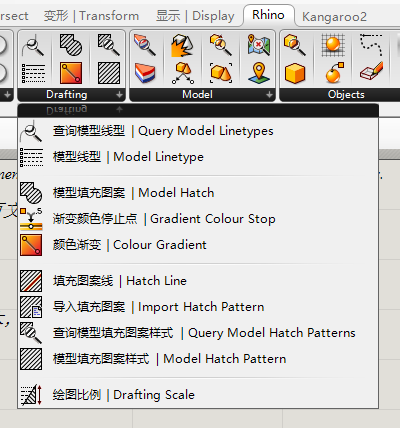Click eraser with pencil icon in Objects panel
The width and height of the screenshot is (400, 428).
pyautogui.click(x=371, y=71)
